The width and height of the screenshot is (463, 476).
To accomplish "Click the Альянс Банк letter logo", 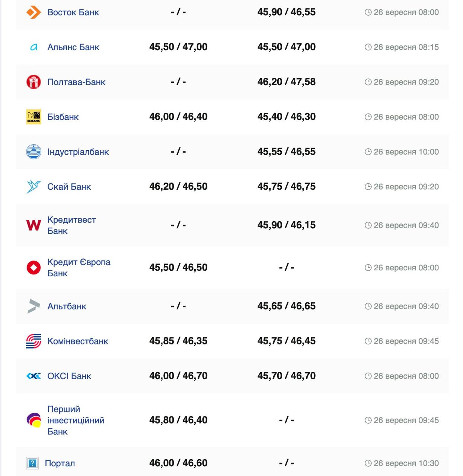I will [x=33, y=47].
